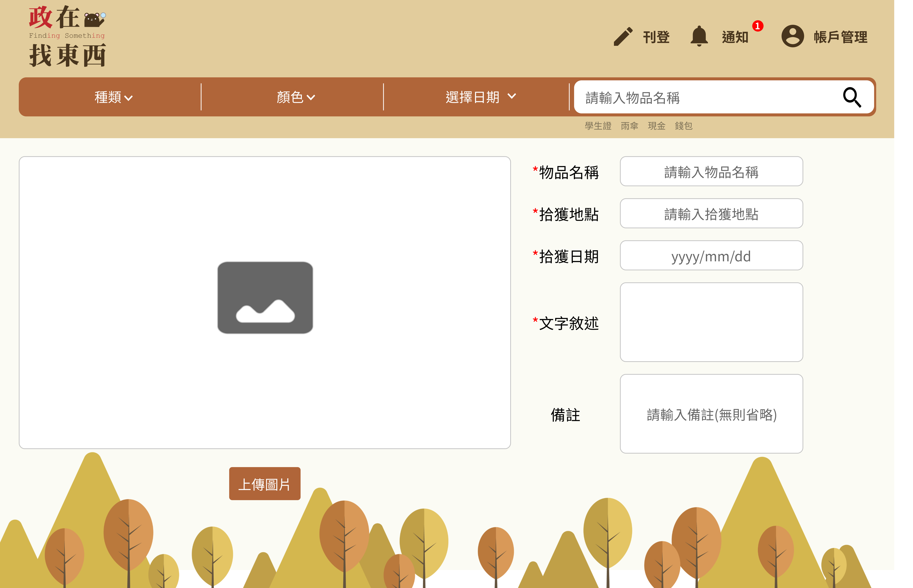Click the account avatar icon
The height and width of the screenshot is (588, 913).
[793, 36]
